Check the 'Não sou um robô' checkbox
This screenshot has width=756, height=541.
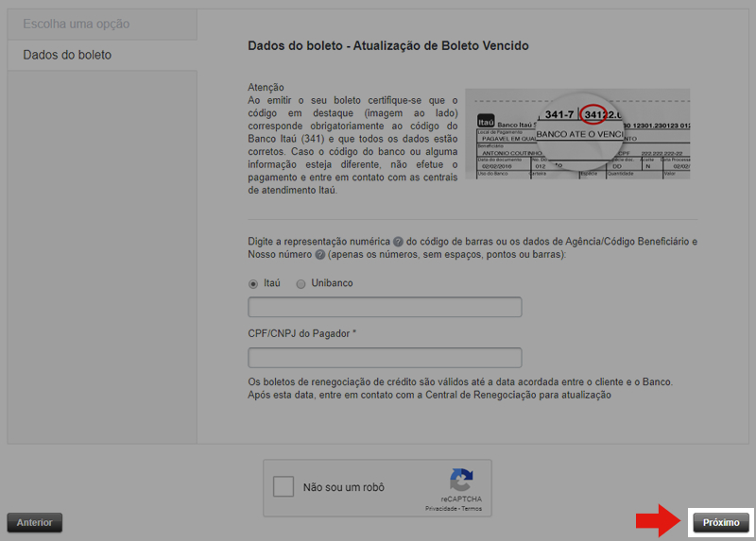point(283,486)
